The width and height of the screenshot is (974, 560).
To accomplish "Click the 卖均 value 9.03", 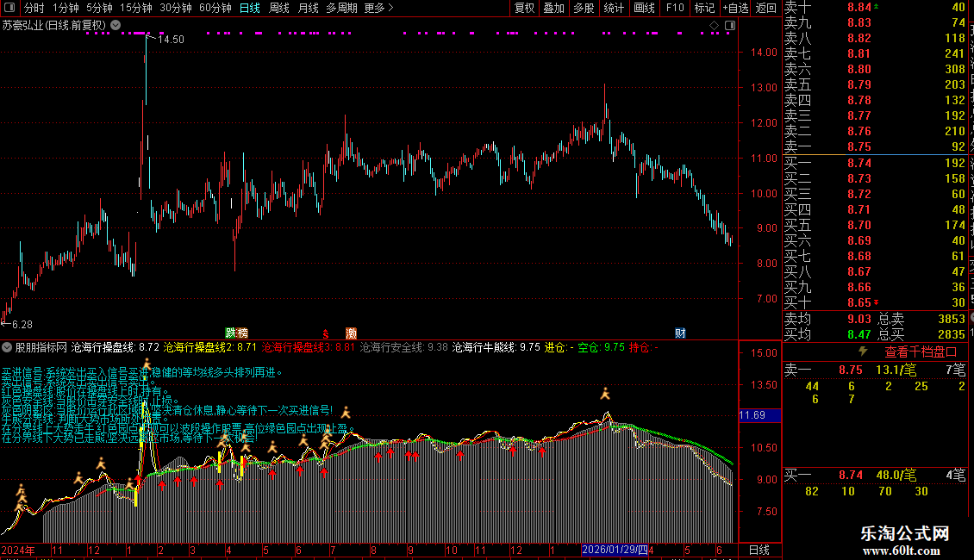I will pos(859,319).
